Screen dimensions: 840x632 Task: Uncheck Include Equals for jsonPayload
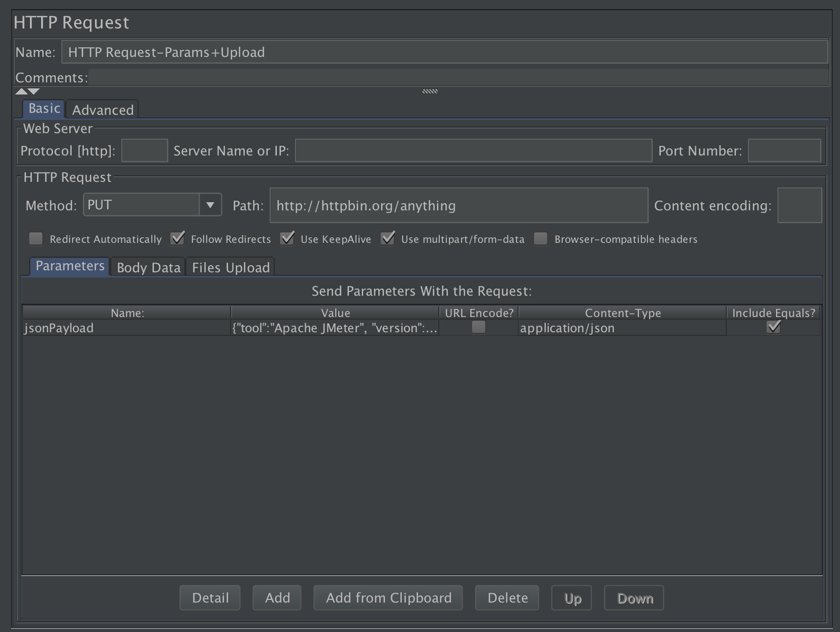(x=773, y=328)
